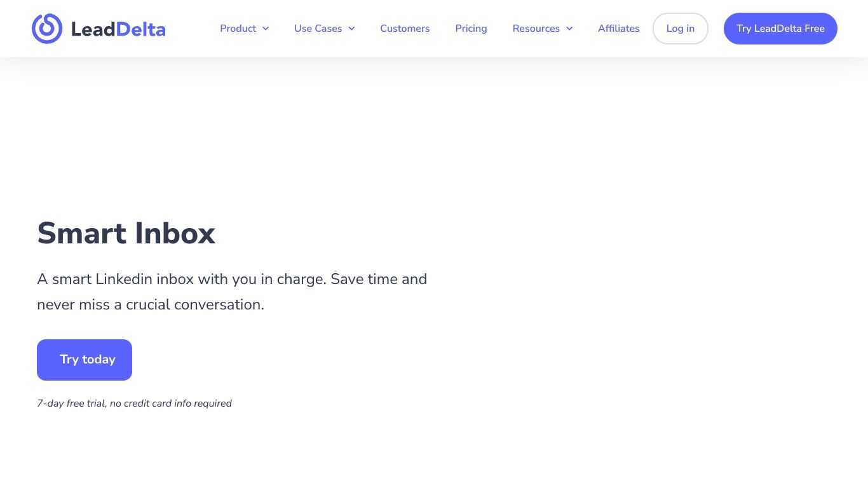Open the Resources menu
Image resolution: width=868 pixels, height=488 pixels.
tap(536, 29)
